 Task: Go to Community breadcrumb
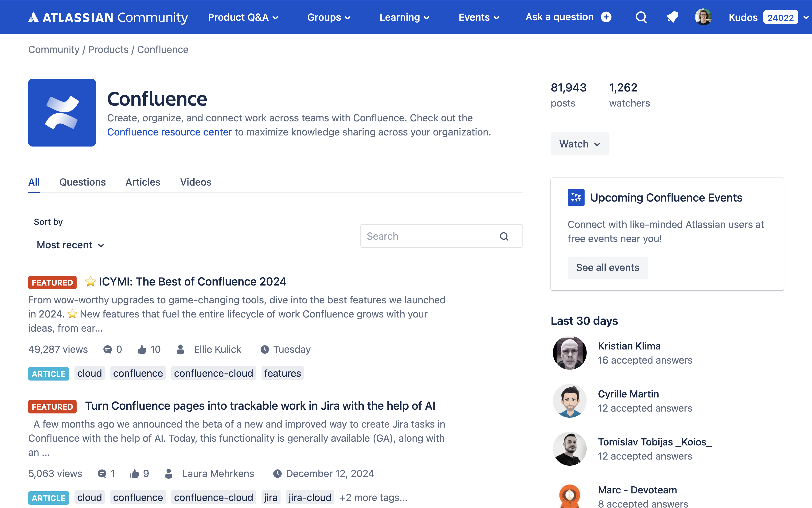54,49
